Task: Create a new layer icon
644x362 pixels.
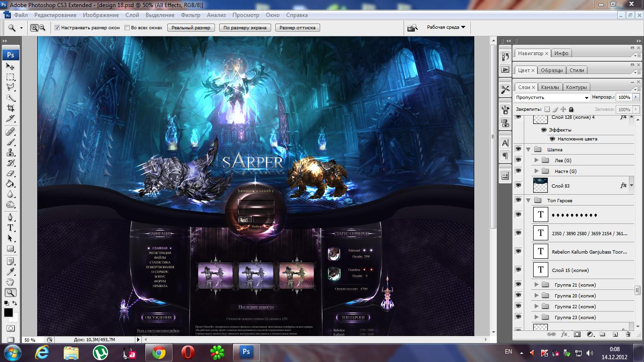Action: click(615, 334)
